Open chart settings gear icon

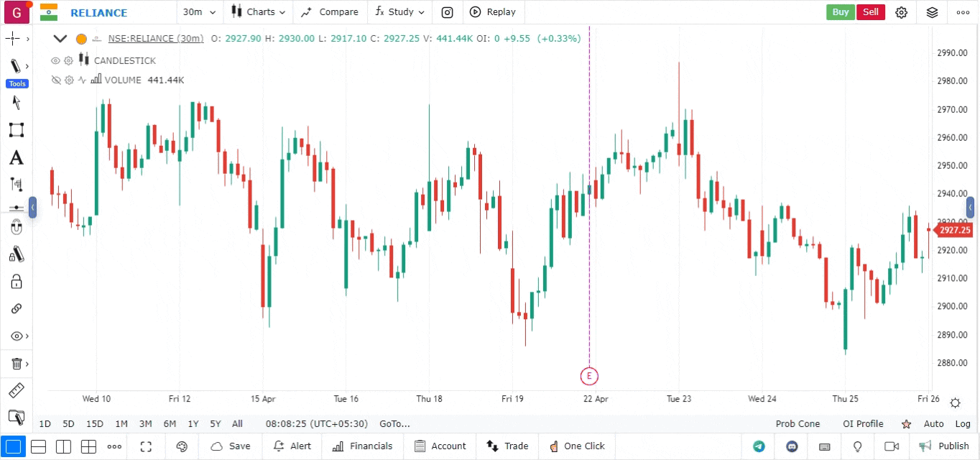click(x=902, y=12)
